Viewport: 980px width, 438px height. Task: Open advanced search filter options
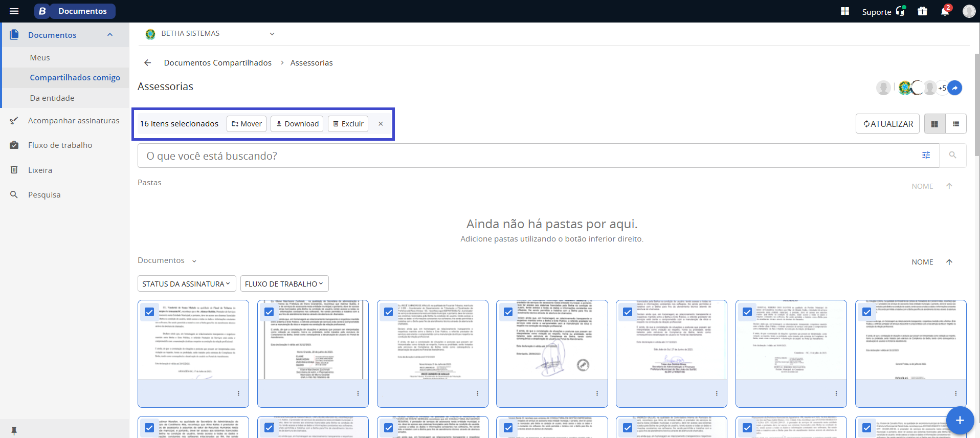click(x=926, y=156)
